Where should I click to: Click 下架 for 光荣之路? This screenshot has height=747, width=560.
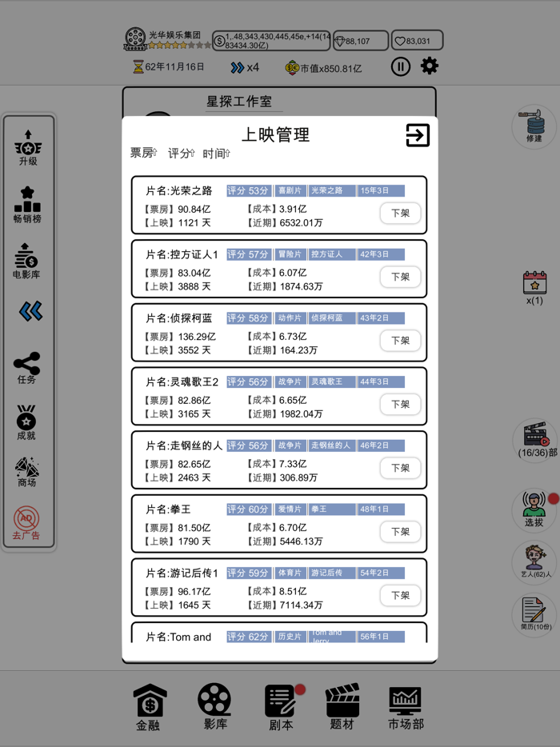(x=400, y=213)
